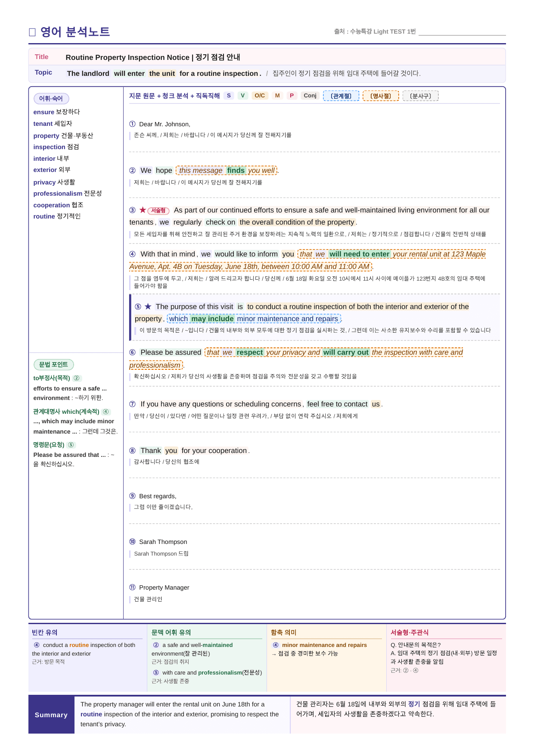Click the highlighted verb finds in sentence ②
Screen dimensions: 534x756
click(236, 170)
